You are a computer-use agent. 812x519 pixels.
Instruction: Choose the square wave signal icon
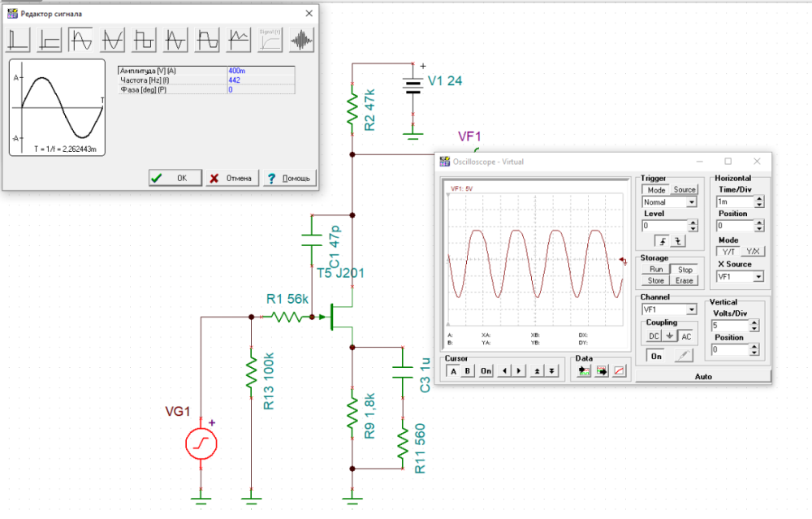pos(145,38)
